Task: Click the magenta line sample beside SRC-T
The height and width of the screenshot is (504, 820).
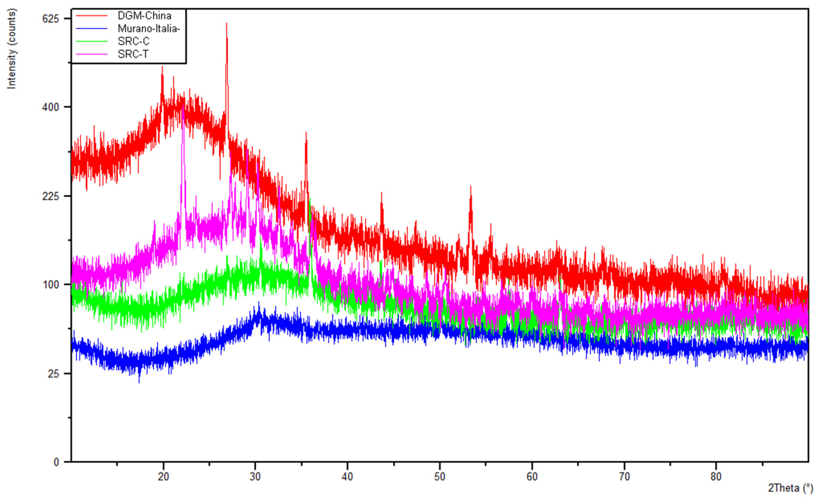Action: click(x=92, y=54)
